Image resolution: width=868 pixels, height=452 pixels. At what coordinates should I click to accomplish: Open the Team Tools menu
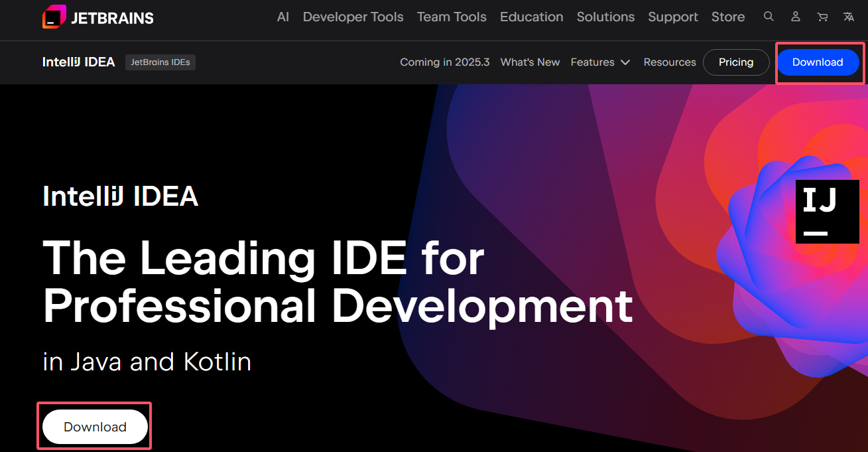point(452,17)
